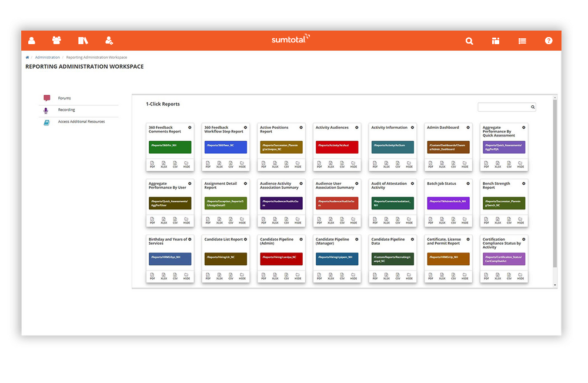The width and height of the screenshot is (588, 383).
Task: Export Activity Audiences as PDF
Action: [x=319, y=164]
